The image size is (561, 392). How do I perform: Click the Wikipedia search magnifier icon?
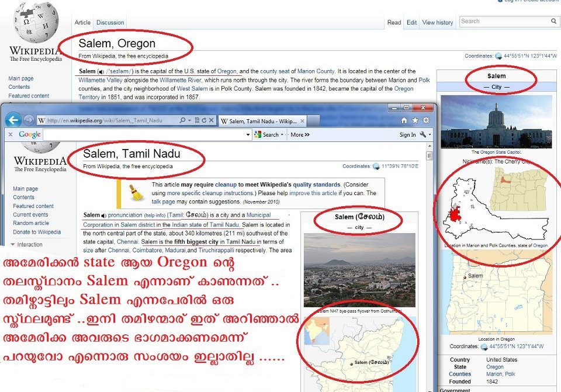click(x=553, y=22)
